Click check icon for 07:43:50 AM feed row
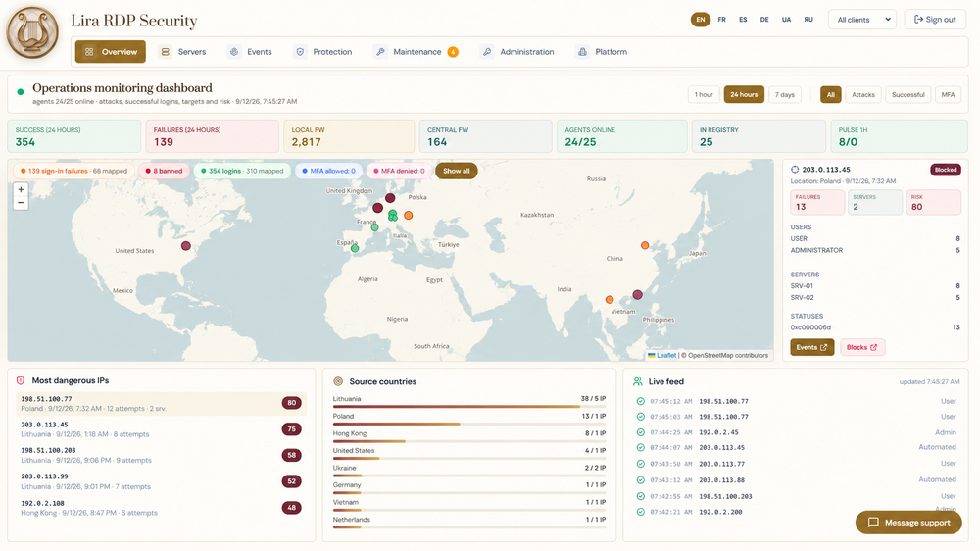Image resolution: width=980 pixels, height=551 pixels. (x=640, y=464)
